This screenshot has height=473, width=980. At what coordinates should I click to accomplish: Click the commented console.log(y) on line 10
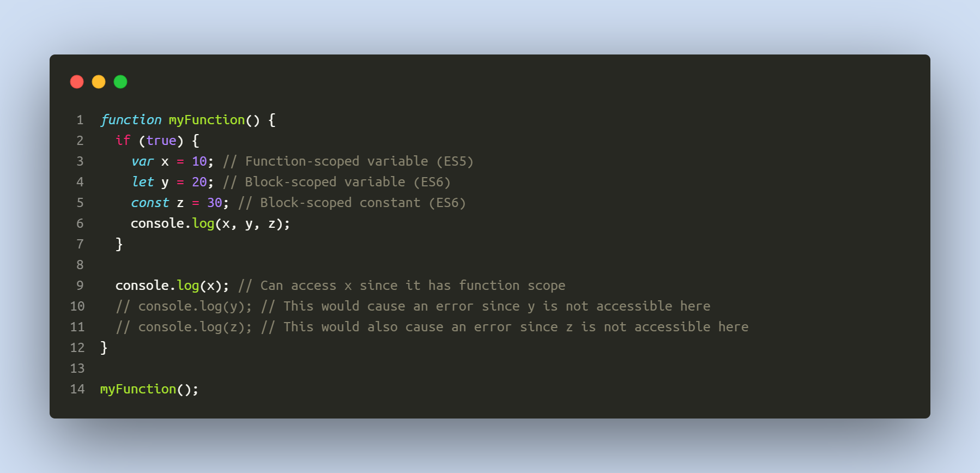point(184,306)
